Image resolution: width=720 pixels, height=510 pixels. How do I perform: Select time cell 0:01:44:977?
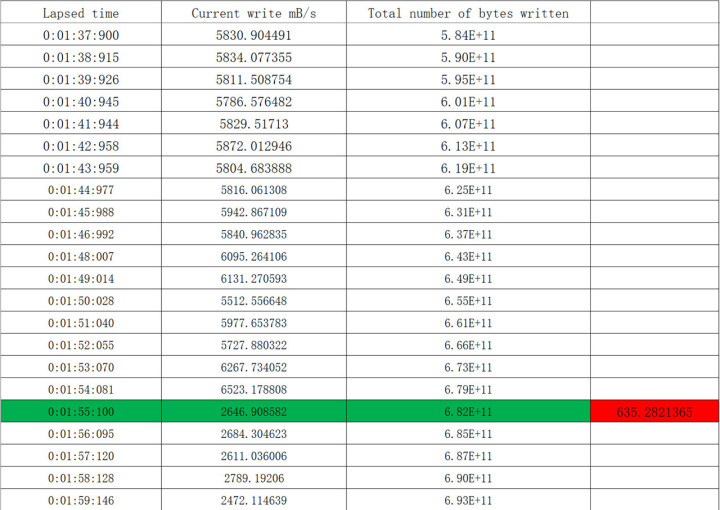81,190
